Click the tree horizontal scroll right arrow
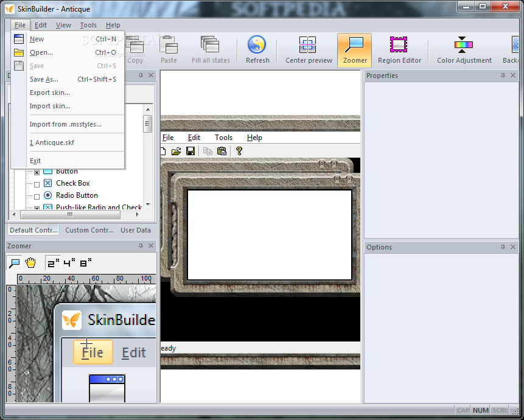 138,214
